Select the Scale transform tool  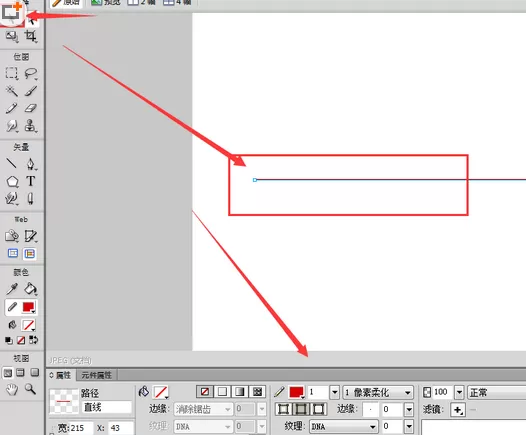point(12,36)
